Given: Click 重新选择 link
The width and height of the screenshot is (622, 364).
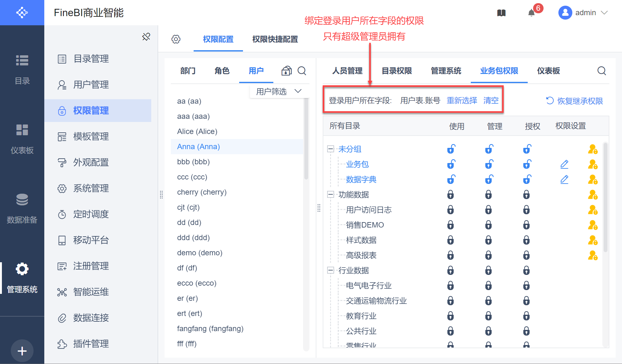Looking at the screenshot, I should pos(462,100).
